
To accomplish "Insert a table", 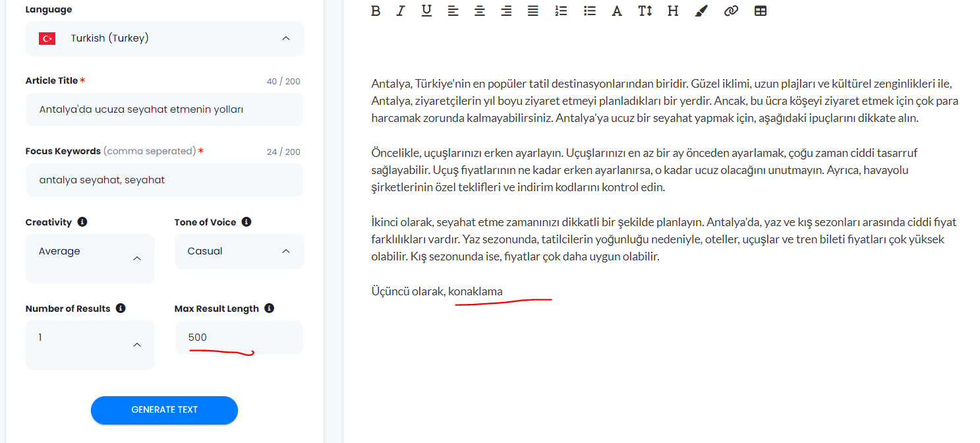I will 761,11.
